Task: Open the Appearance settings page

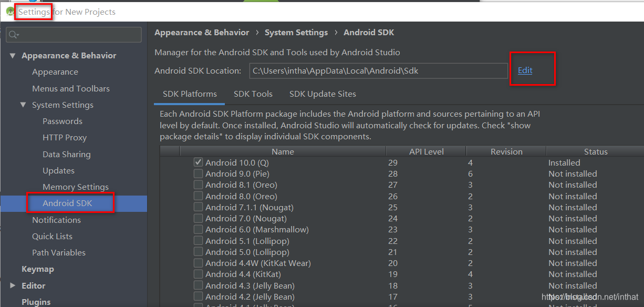Action: [55, 72]
